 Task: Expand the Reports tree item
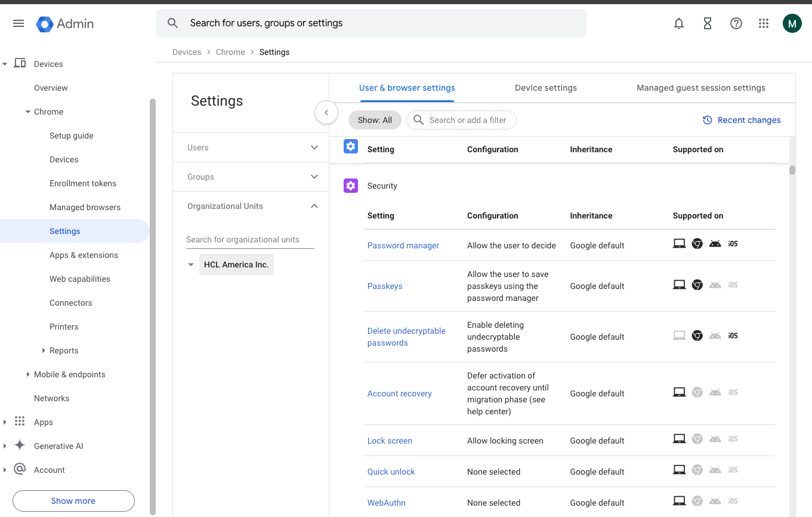click(44, 350)
